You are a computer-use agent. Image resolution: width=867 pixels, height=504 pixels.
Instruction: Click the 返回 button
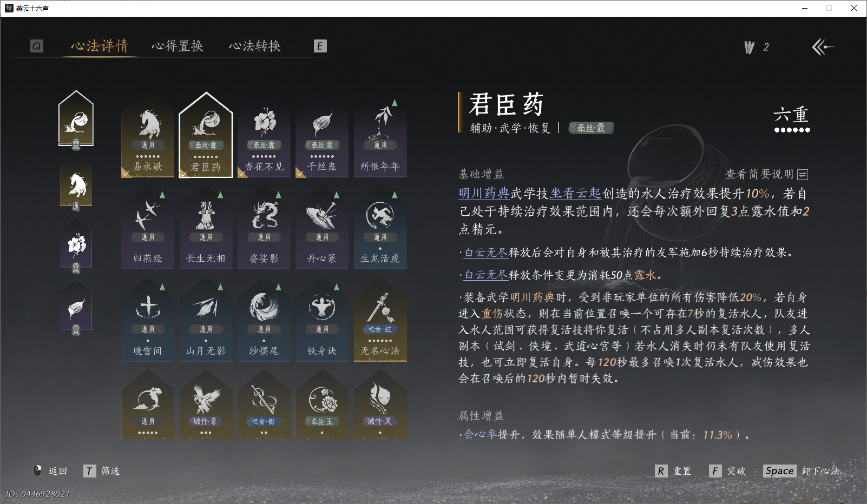(x=51, y=471)
